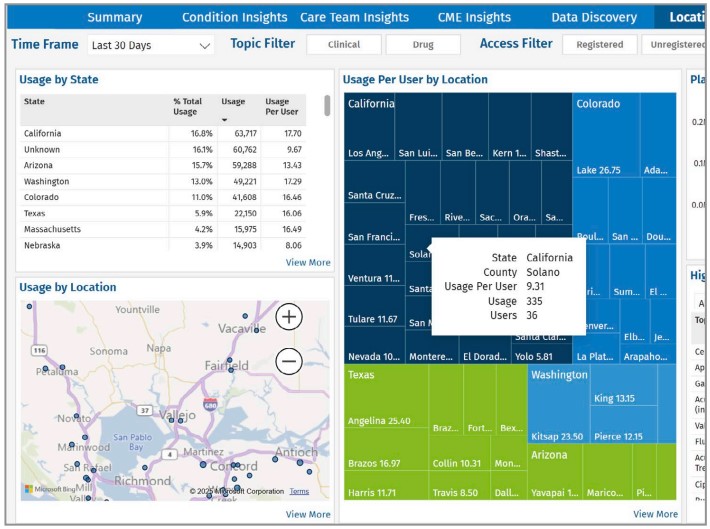The width and height of the screenshot is (710, 529).
Task: Open the Time Frame dropdown
Action: tap(150, 45)
